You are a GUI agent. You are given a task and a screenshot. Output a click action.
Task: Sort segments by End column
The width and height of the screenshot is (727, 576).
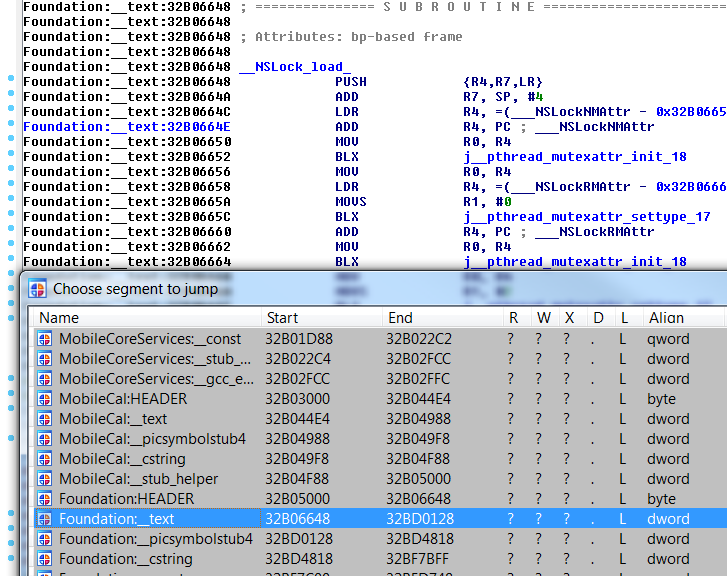(443, 318)
